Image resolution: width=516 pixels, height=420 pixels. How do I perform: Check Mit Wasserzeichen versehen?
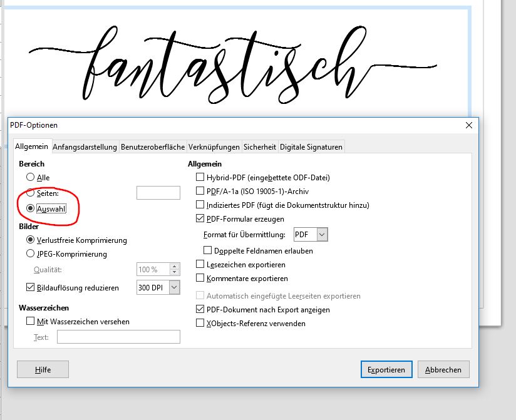30,321
